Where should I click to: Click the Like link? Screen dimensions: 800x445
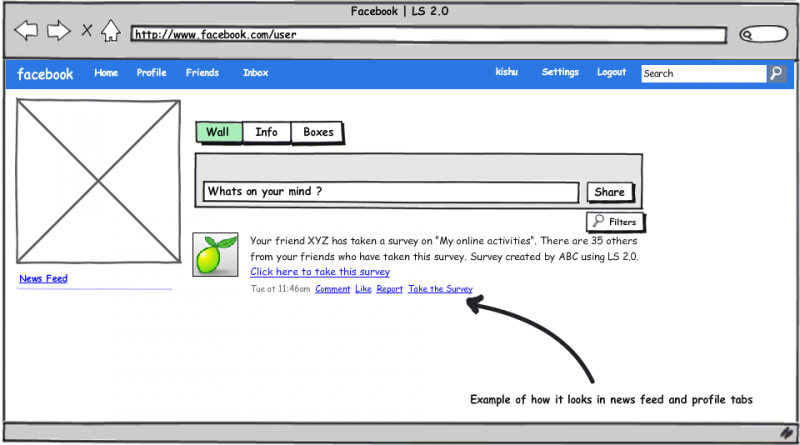363,289
